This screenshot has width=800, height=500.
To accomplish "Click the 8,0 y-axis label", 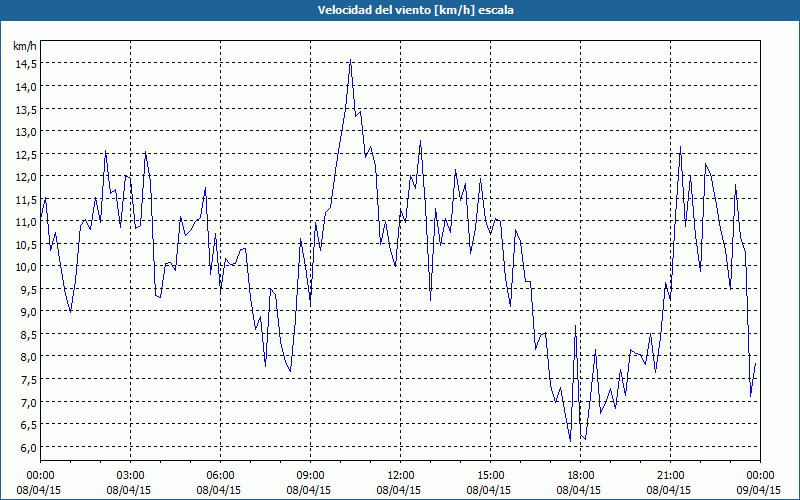I will [28, 356].
